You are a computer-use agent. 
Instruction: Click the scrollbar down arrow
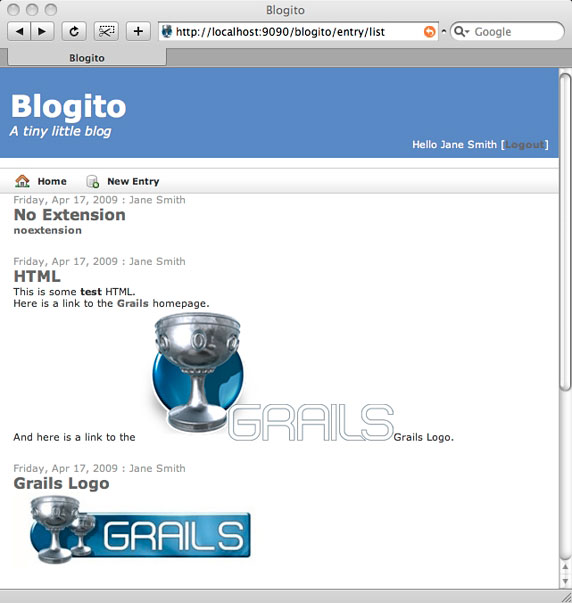tap(565, 580)
